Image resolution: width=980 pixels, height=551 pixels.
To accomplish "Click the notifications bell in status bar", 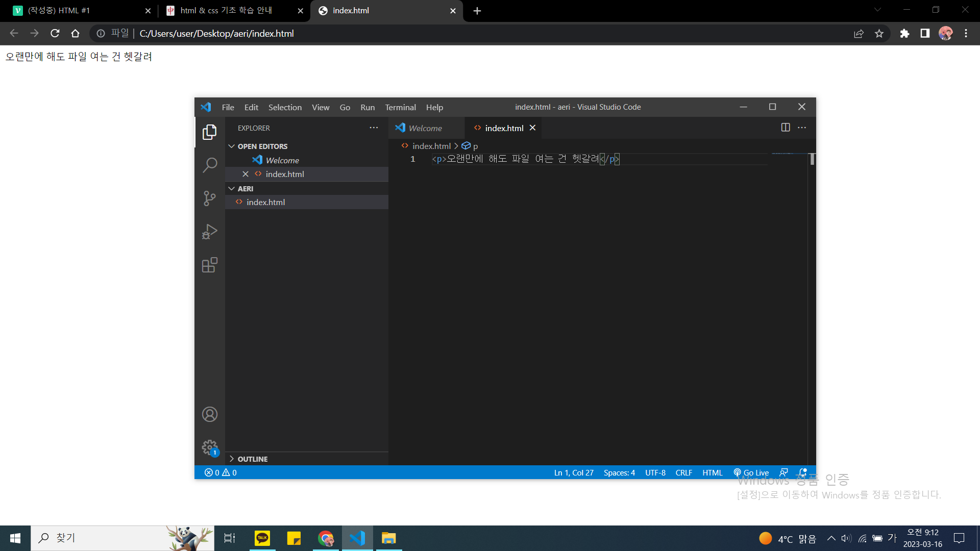I will point(802,472).
